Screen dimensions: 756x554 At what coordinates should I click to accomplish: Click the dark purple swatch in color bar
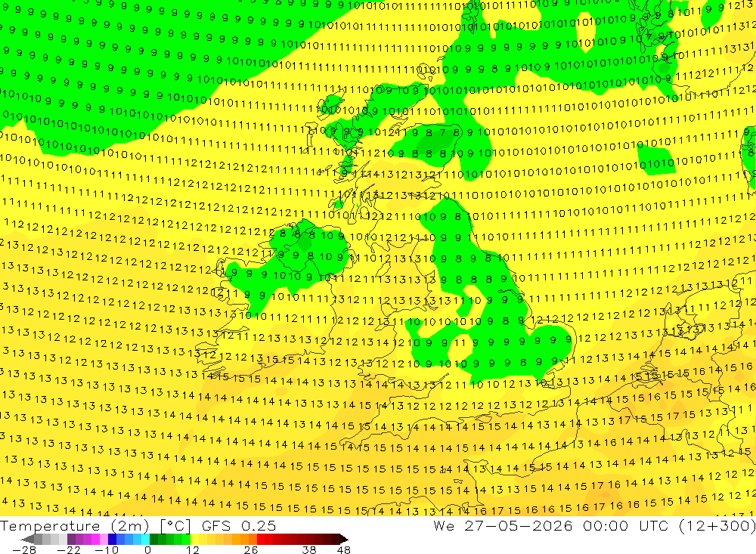coord(71,539)
